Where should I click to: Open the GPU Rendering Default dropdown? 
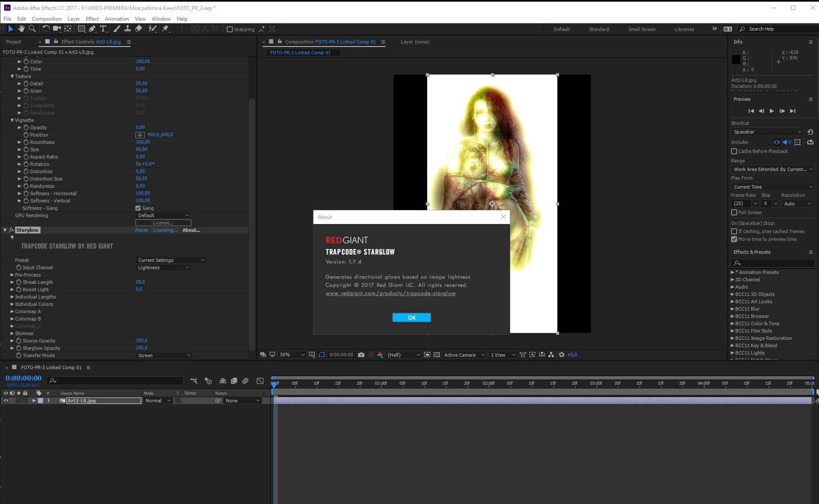pos(163,215)
